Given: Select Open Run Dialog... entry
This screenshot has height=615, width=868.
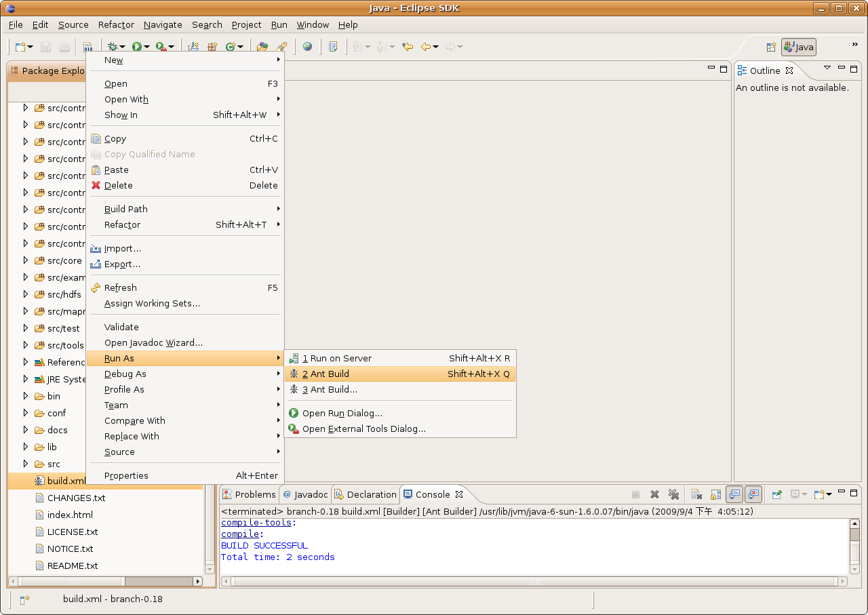Looking at the screenshot, I should (400, 413).
